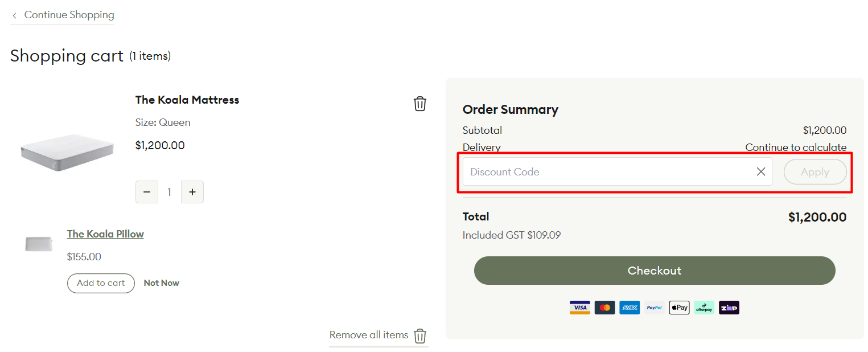
Task: Select the Afterpay payment icon
Action: point(704,308)
